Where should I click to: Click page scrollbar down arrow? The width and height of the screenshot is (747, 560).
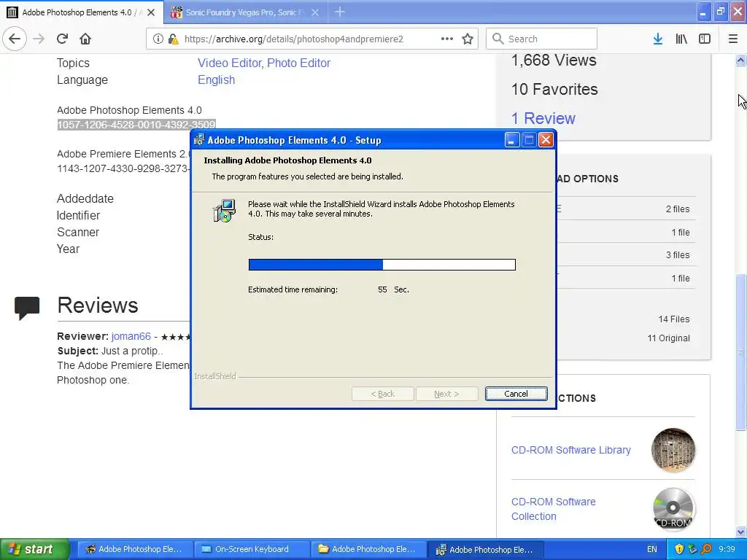pos(740,532)
